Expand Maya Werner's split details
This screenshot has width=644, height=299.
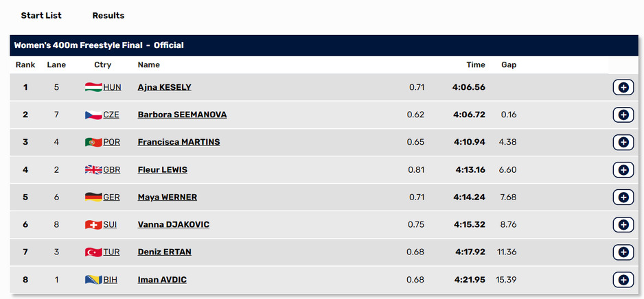(623, 197)
